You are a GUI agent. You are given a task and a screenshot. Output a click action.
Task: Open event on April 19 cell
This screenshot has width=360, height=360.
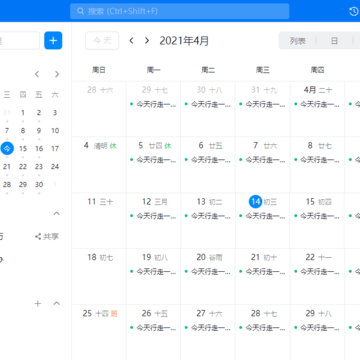click(x=153, y=272)
